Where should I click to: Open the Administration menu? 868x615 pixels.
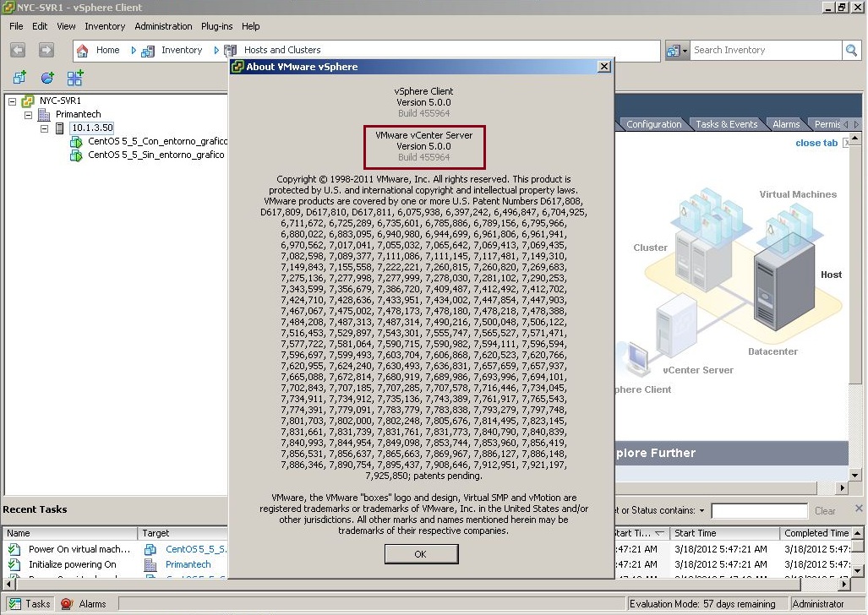[163, 26]
